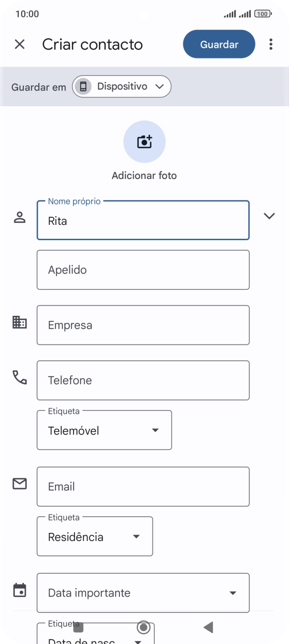Focus the Apelido input field
Viewport: 289px width, 644px height.
[142, 269]
